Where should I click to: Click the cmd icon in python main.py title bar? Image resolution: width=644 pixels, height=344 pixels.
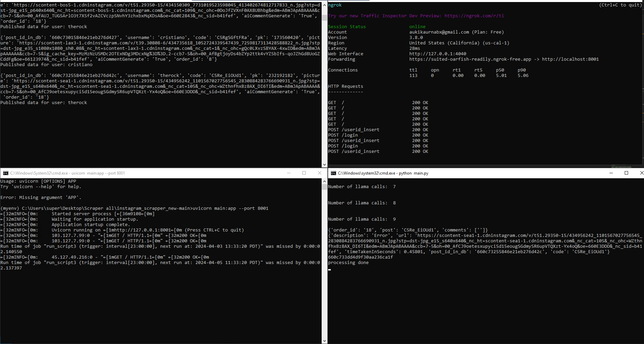point(333,173)
